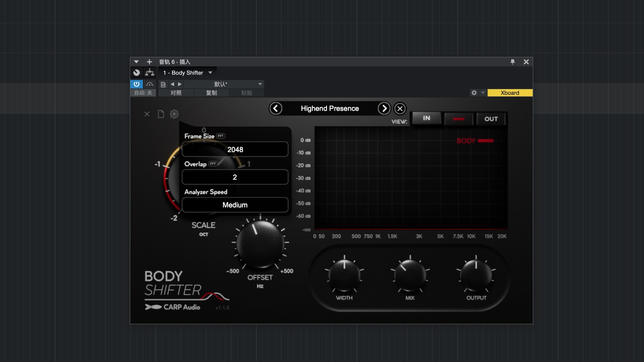Go to the next plugin preset with right chevron

(384, 108)
